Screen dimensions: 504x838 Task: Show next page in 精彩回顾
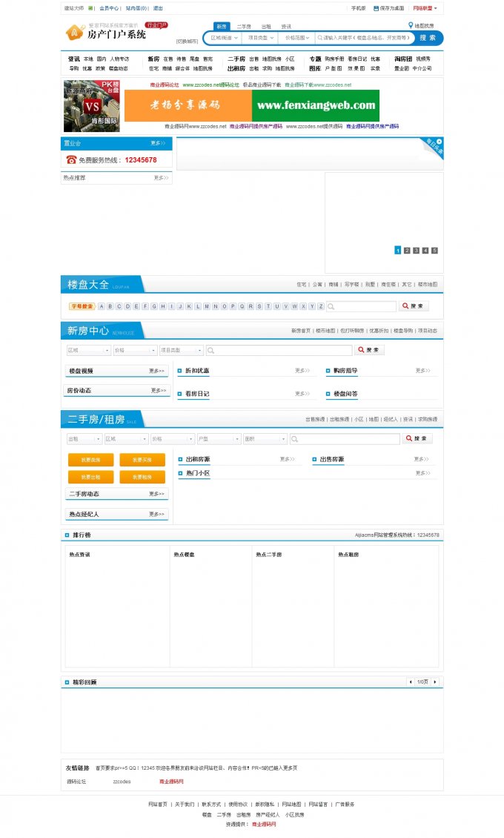[435, 682]
